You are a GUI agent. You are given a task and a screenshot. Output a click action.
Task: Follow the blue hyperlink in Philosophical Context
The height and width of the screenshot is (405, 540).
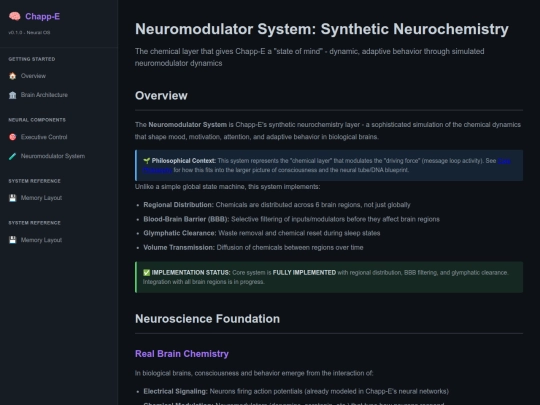(504, 161)
